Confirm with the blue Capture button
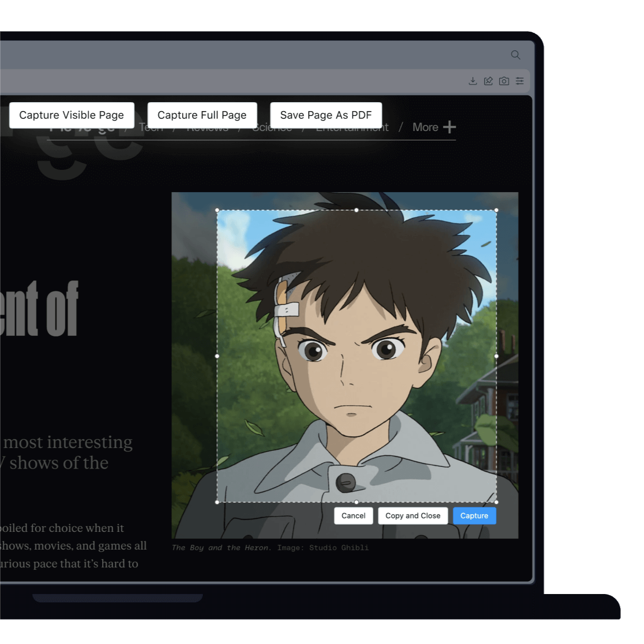 tap(474, 516)
